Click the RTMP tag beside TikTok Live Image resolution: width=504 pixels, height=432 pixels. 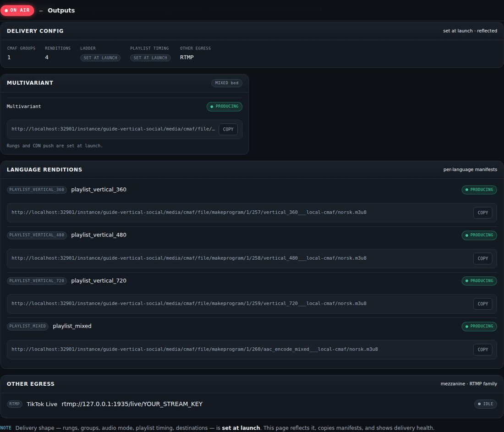click(x=15, y=404)
